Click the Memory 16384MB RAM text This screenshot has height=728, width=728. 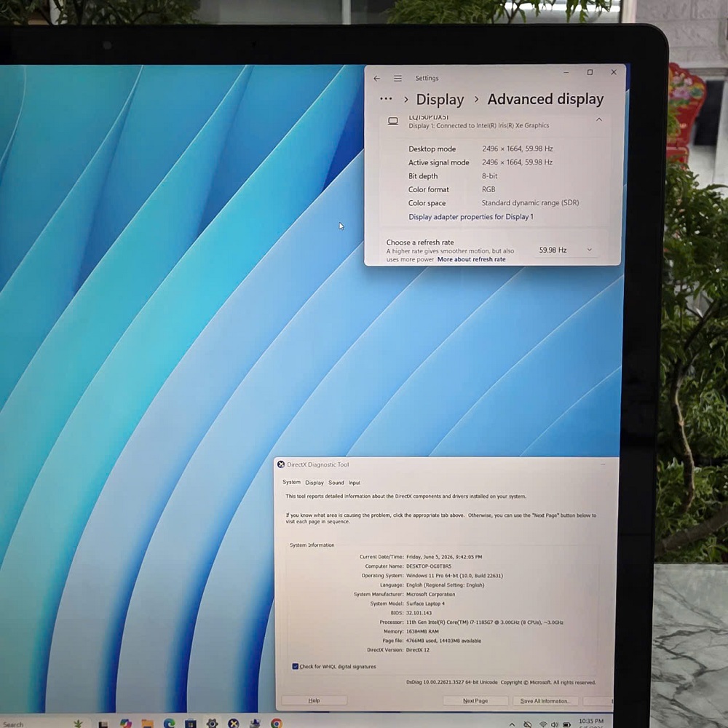click(x=422, y=631)
